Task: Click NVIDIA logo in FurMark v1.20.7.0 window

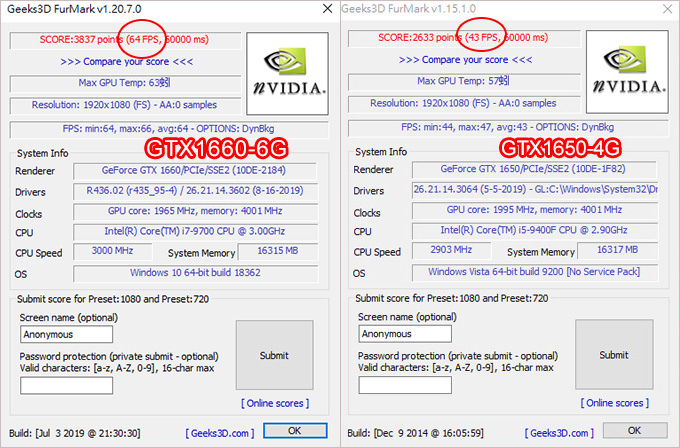Action: pos(288,73)
